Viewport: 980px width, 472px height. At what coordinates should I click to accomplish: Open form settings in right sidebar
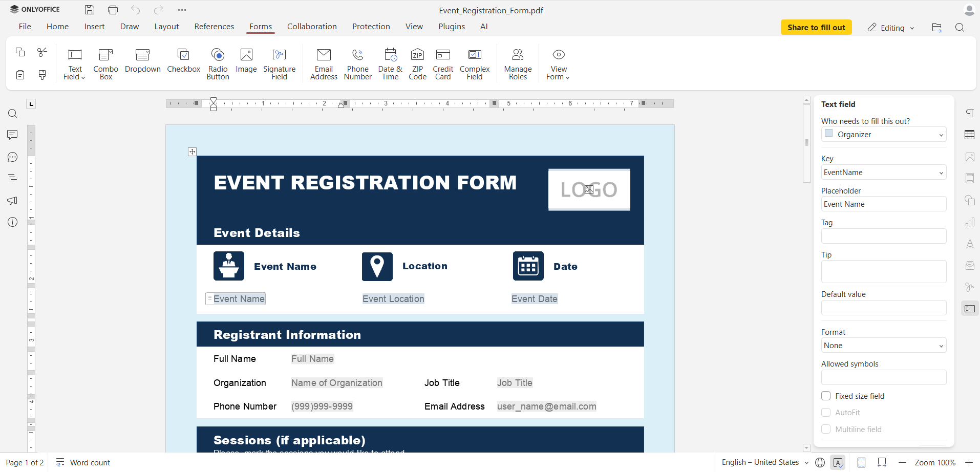click(970, 309)
